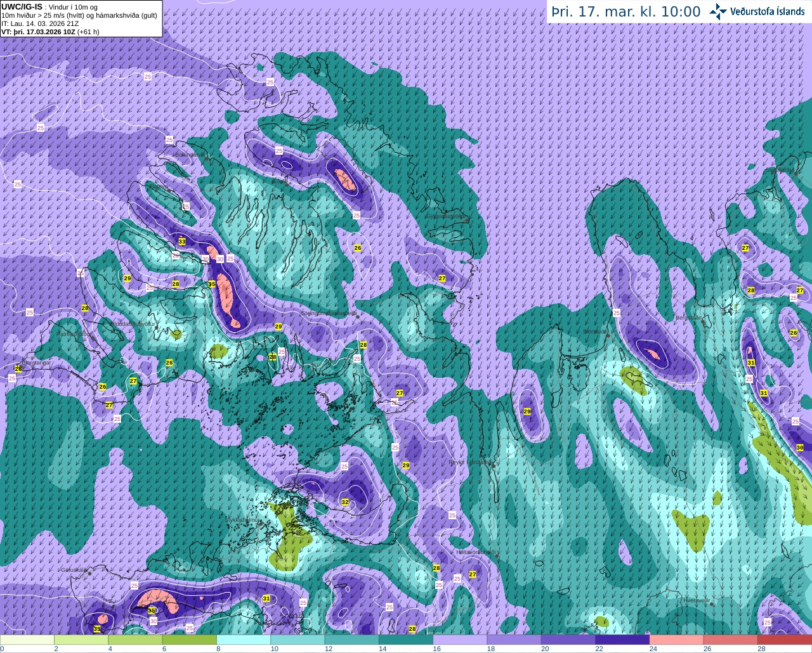Click the Bjargtangar station label
The height and width of the screenshot is (653, 812).
point(36,363)
